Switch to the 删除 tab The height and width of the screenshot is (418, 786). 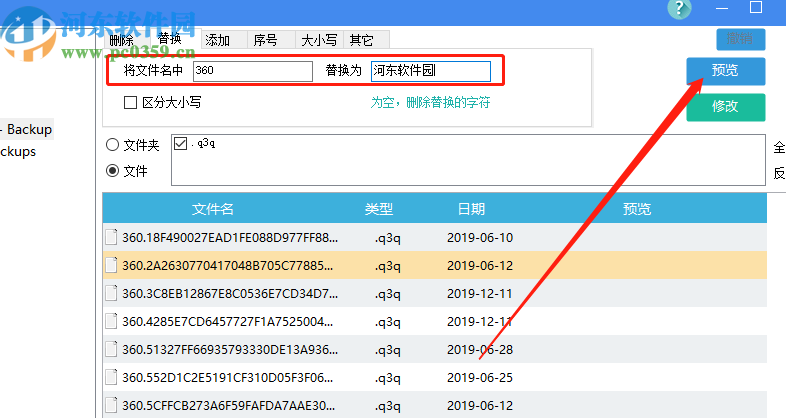click(122, 40)
